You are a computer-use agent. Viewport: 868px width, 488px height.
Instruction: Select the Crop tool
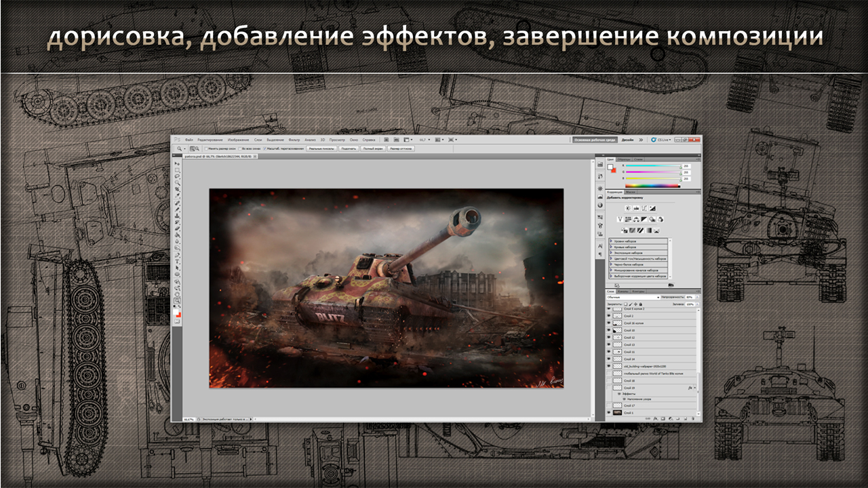pos(177,188)
